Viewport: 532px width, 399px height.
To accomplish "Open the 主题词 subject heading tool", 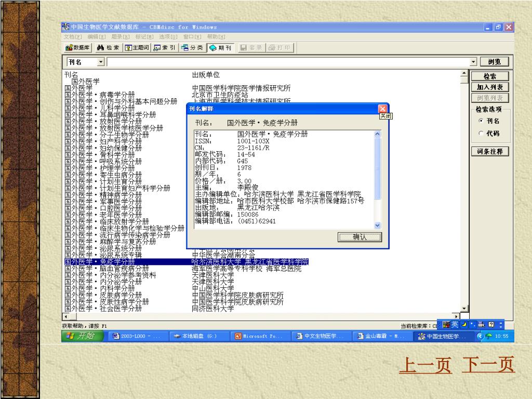I will pyautogui.click(x=137, y=48).
